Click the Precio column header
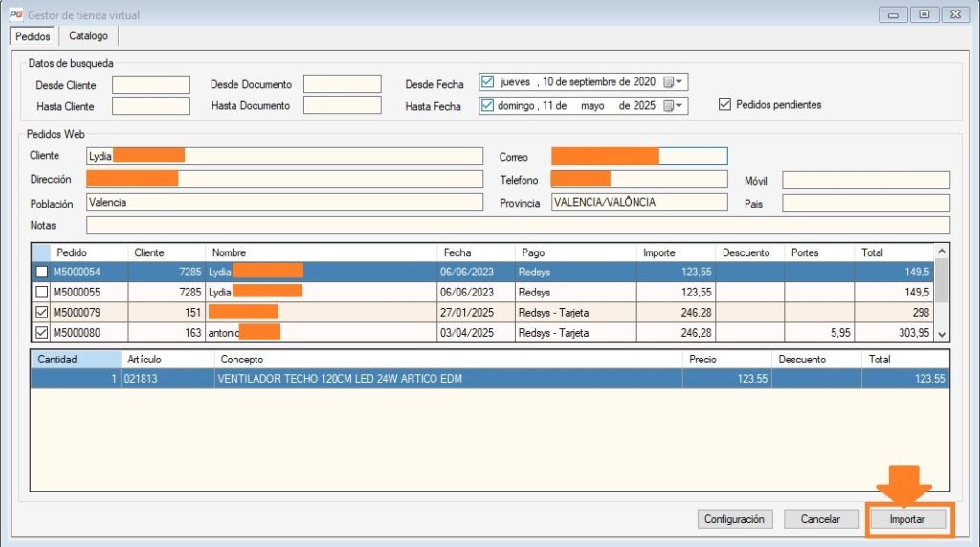 pyautogui.click(x=727, y=359)
